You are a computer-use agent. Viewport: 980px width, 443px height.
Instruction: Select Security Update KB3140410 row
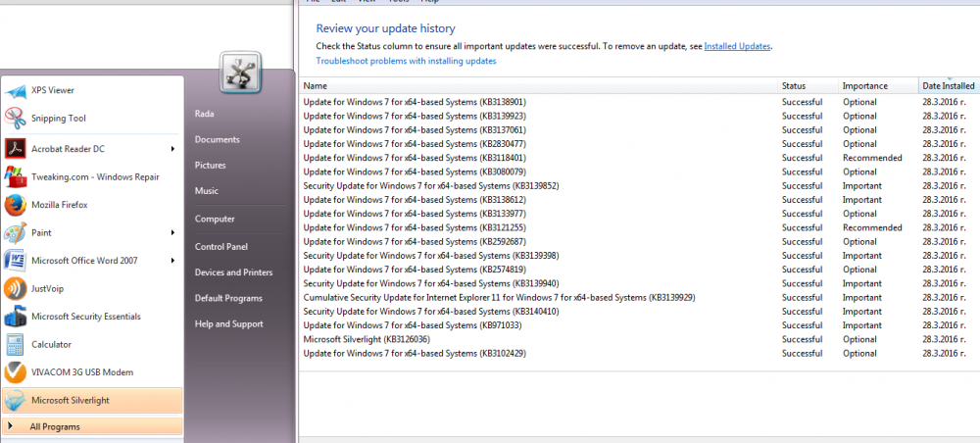[639, 311]
